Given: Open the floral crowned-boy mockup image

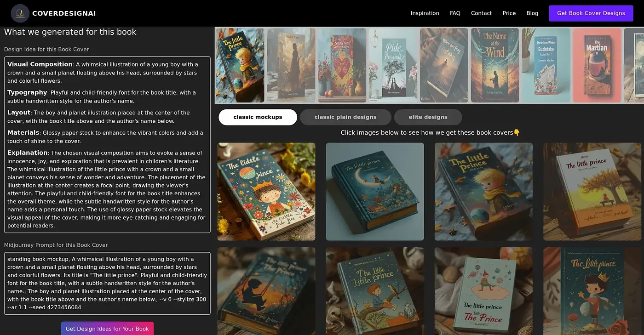Looking at the screenshot, I should [266, 192].
